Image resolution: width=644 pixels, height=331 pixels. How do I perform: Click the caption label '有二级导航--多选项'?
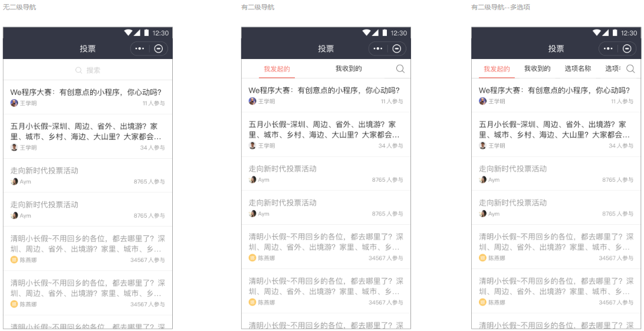coord(500,8)
